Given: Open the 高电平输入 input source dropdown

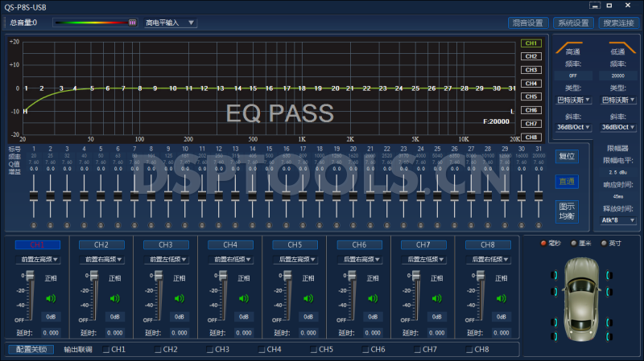Looking at the screenshot, I should pyautogui.click(x=170, y=23).
